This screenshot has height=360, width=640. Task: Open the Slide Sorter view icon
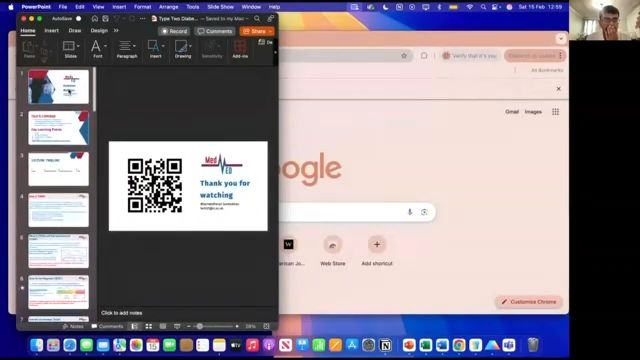pos(149,326)
